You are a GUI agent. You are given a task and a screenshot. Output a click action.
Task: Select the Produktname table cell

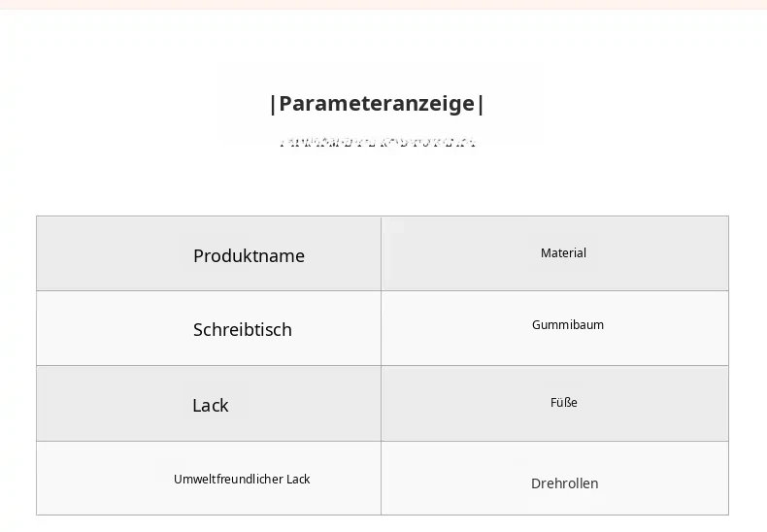(209, 253)
